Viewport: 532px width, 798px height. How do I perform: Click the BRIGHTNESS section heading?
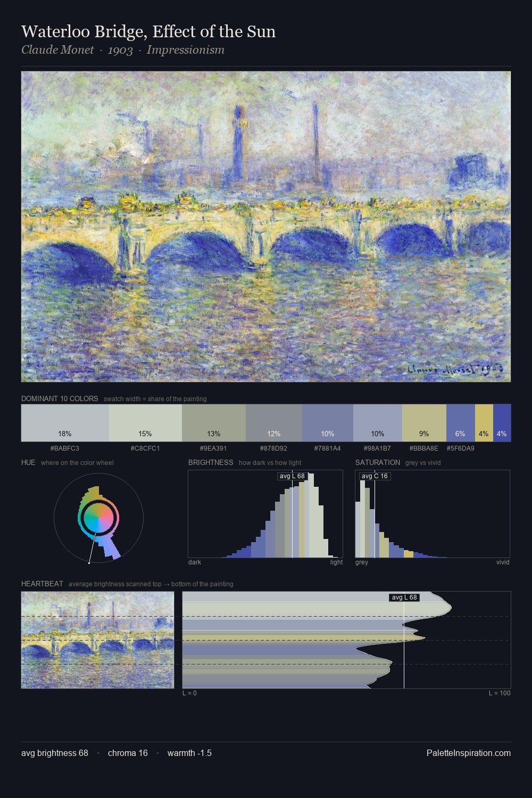tap(211, 462)
